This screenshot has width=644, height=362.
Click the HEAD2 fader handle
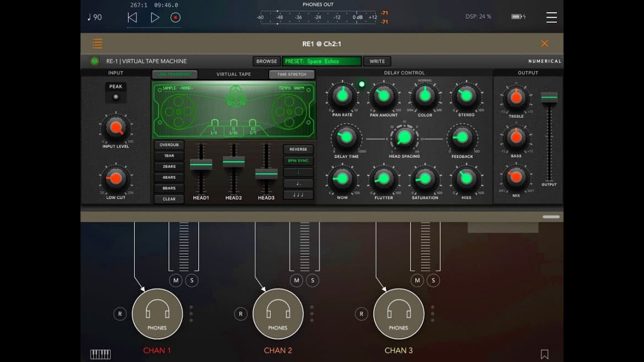point(234,162)
